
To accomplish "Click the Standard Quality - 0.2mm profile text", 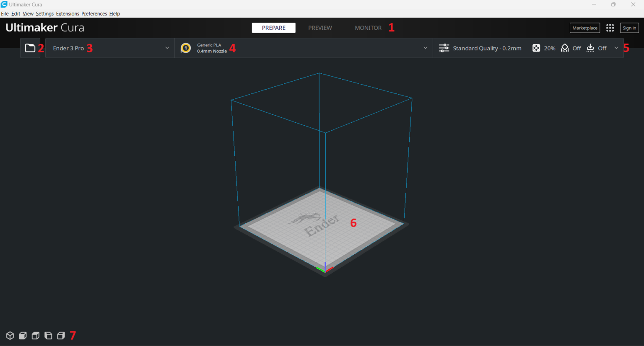I will tap(487, 48).
